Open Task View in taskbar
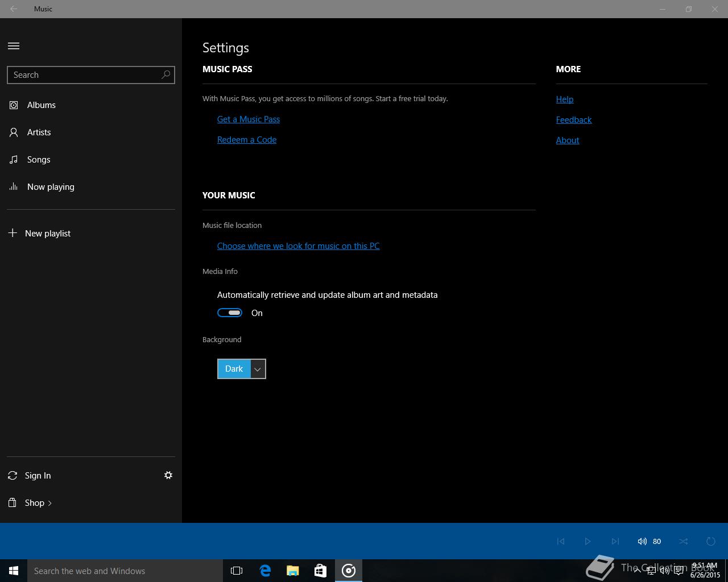728x582 pixels. (237, 571)
